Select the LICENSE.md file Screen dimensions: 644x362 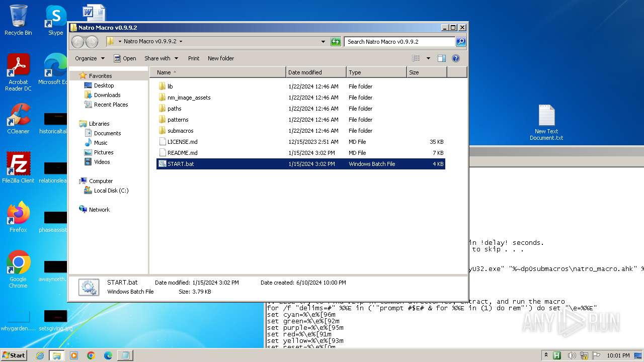point(301,142)
